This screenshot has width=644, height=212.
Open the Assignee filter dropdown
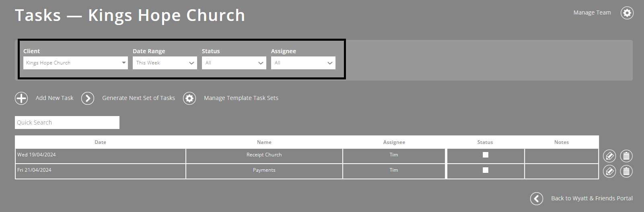tap(303, 63)
